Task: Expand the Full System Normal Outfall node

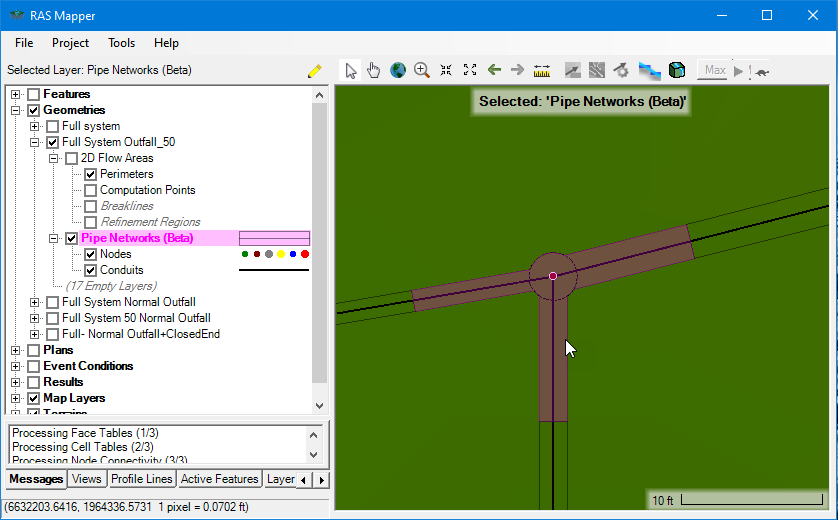Action: coord(35,302)
